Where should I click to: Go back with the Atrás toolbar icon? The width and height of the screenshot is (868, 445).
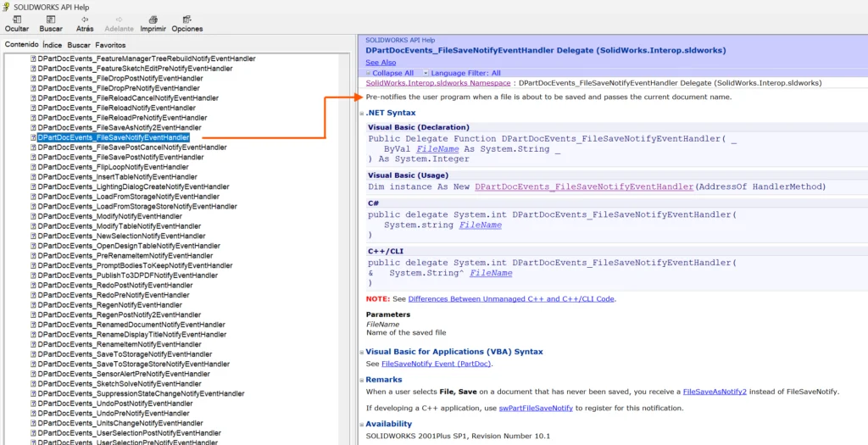[85, 19]
